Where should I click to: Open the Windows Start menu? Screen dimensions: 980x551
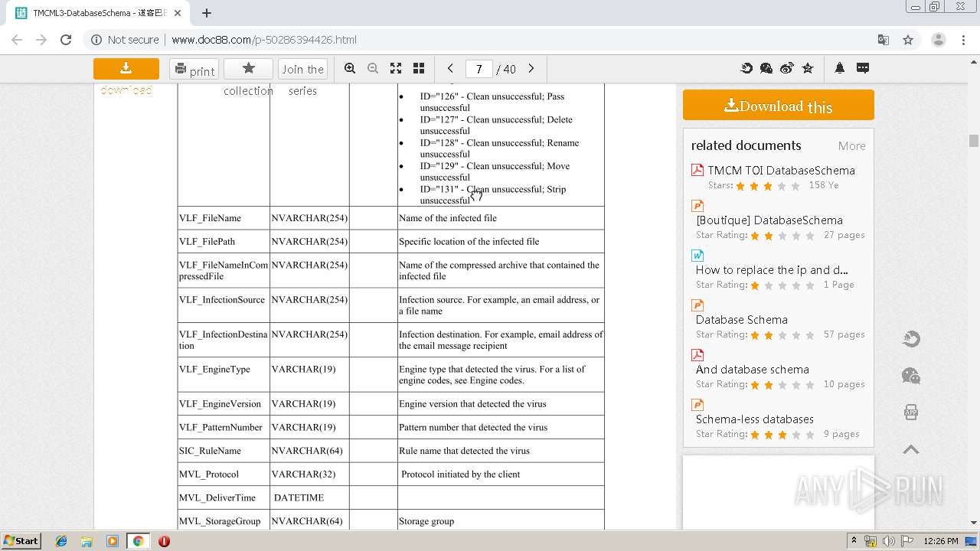[21, 541]
